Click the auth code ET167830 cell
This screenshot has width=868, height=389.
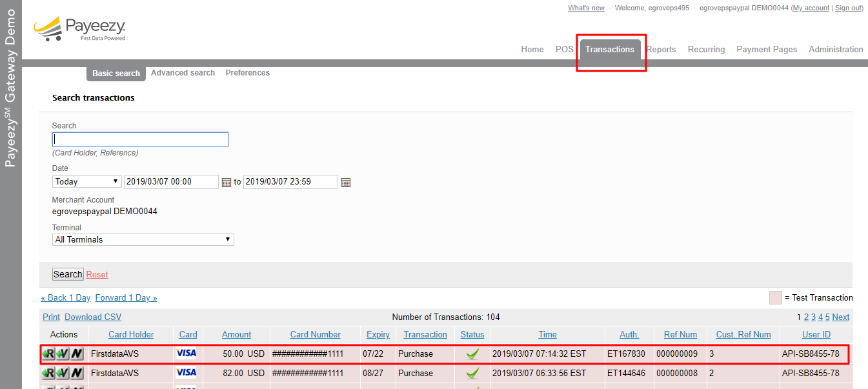(x=626, y=354)
